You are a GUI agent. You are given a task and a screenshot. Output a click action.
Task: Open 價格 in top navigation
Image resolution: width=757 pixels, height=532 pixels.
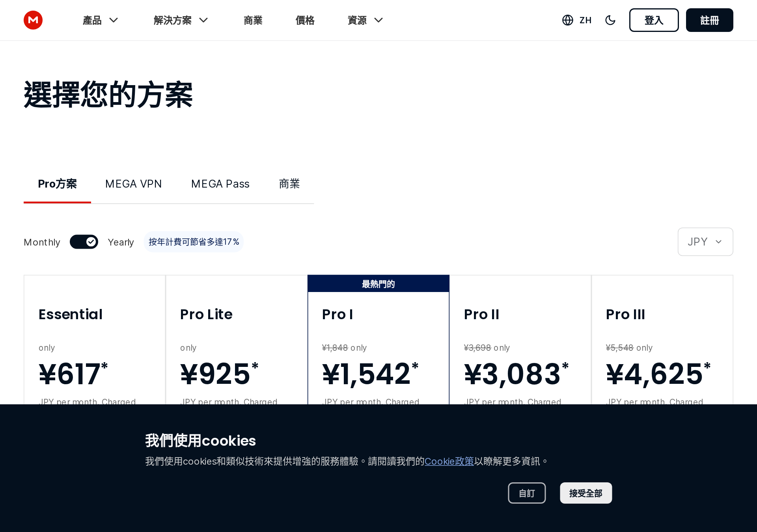tap(305, 20)
